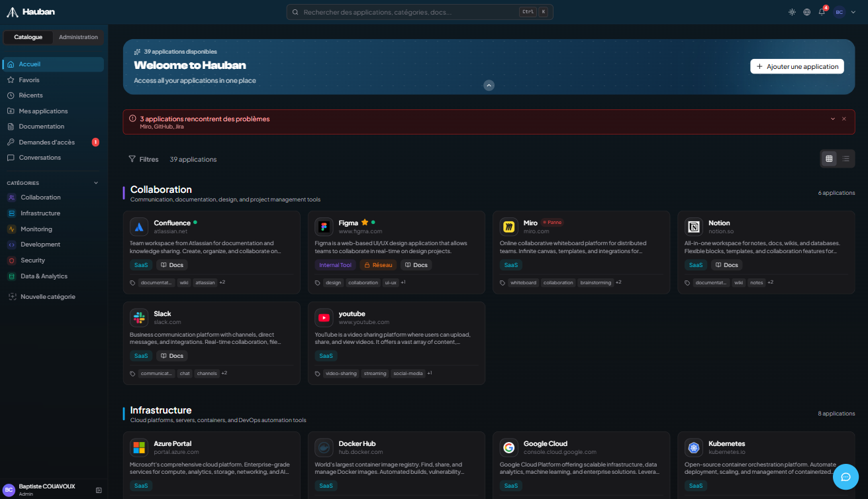Open the Filtres panel
Viewport: 868px width, 499px height.
click(x=144, y=159)
